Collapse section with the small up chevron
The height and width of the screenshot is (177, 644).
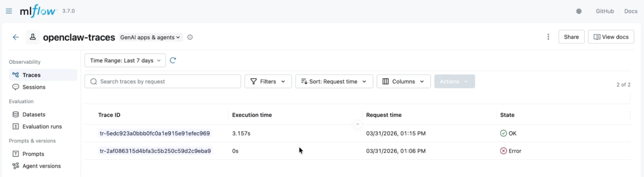pyautogui.click(x=357, y=124)
